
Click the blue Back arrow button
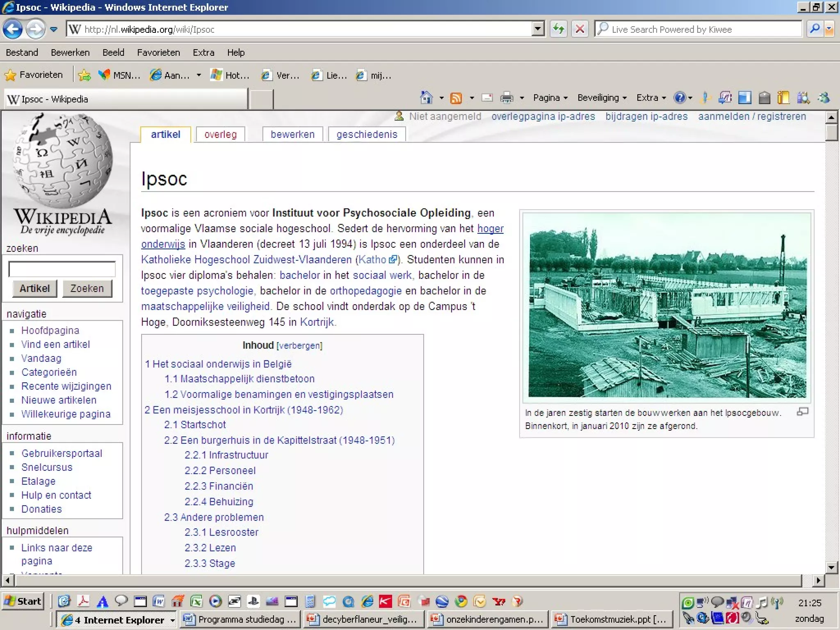pyautogui.click(x=12, y=29)
